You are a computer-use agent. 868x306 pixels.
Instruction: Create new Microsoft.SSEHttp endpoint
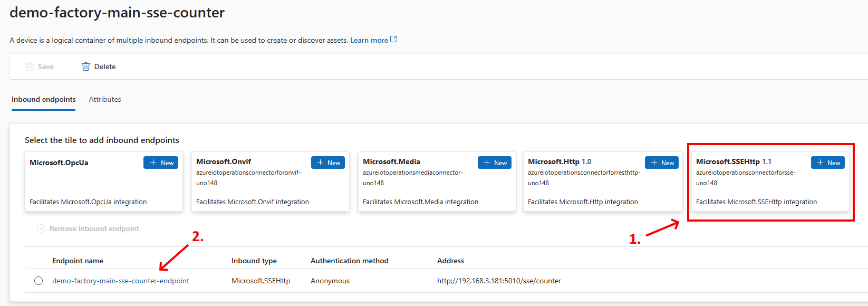point(827,162)
